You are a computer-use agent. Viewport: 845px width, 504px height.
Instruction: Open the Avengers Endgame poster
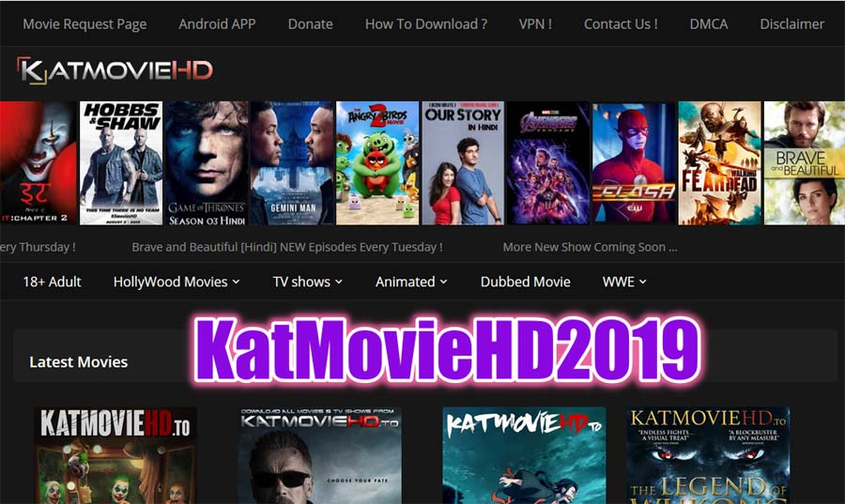[x=548, y=163]
